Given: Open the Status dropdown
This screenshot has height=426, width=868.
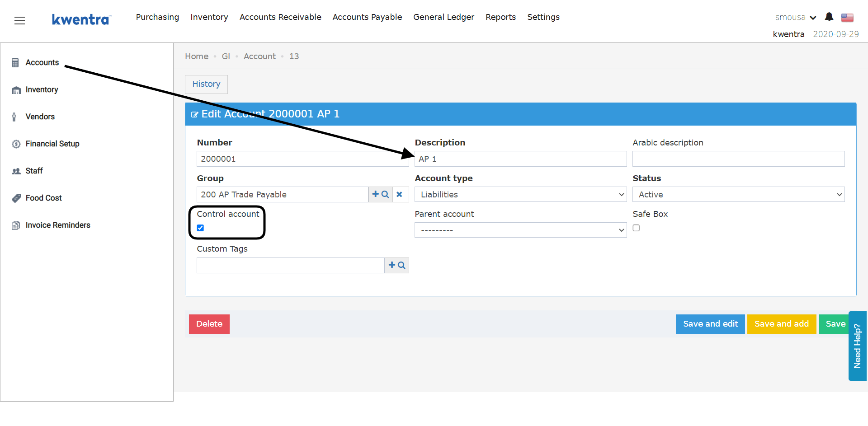Looking at the screenshot, I should pyautogui.click(x=738, y=194).
